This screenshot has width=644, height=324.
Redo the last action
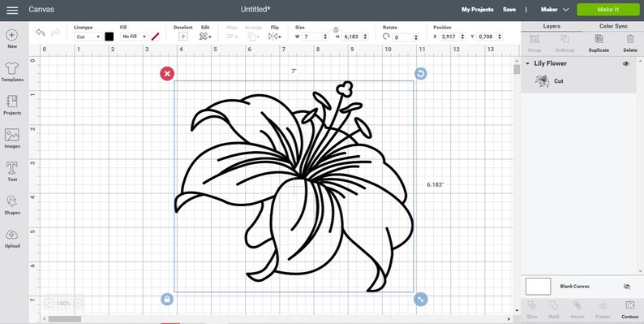click(55, 32)
